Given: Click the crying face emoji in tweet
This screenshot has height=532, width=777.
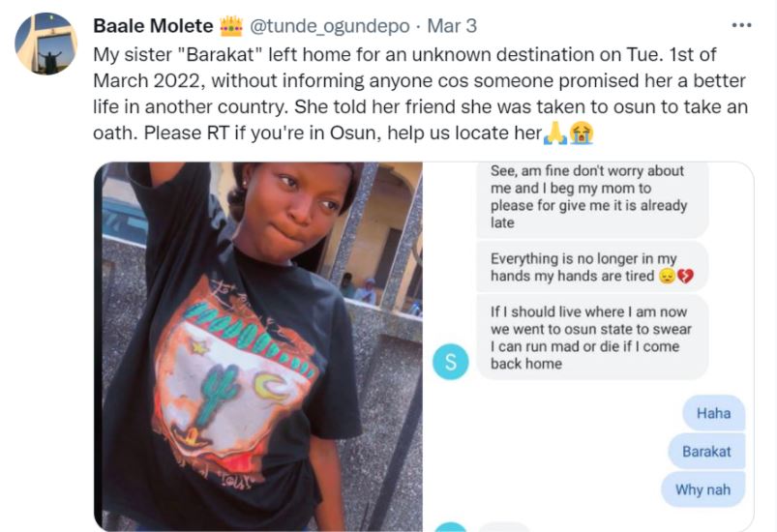Looking at the screenshot, I should click(581, 134).
